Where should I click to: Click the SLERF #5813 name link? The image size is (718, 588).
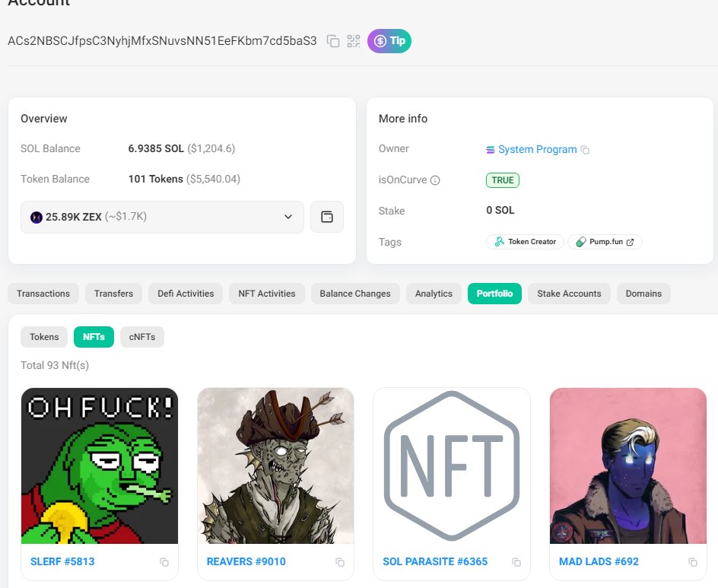point(62,561)
